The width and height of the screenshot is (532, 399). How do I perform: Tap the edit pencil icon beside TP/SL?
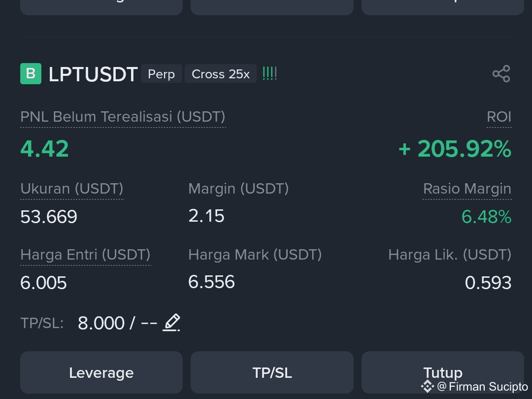171,322
